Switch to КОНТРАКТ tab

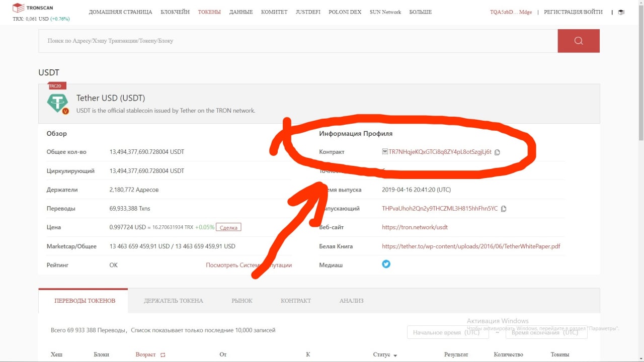[296, 301]
